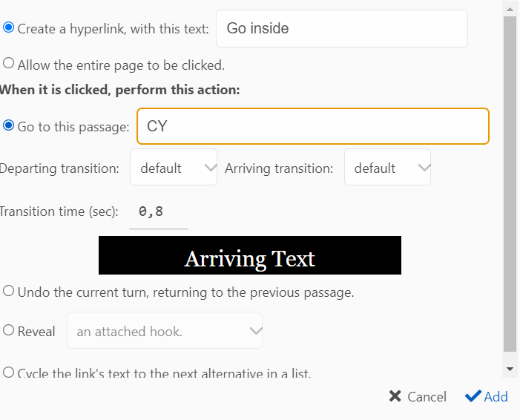Click the Transition time field
The image size is (520, 420).
point(158,212)
